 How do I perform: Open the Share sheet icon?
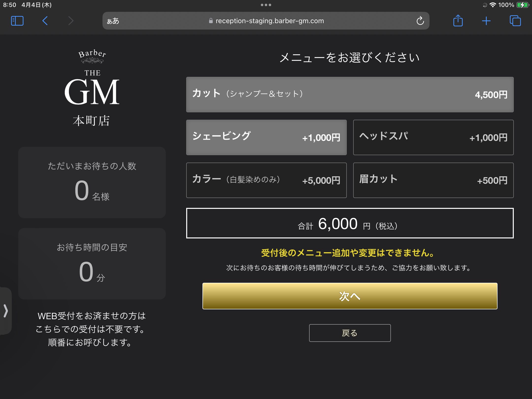pos(458,21)
